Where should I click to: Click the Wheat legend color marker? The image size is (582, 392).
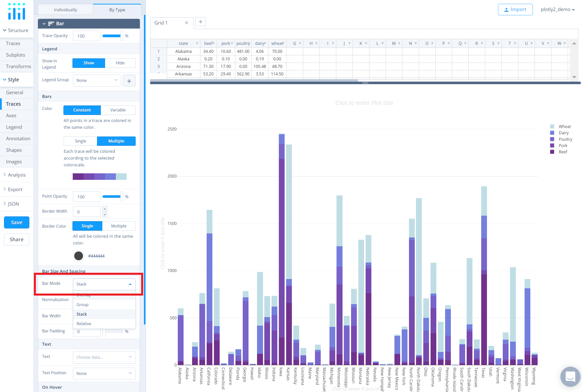click(x=552, y=126)
